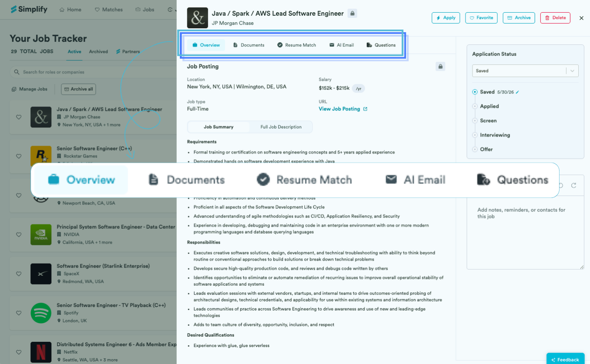Favorite the NVIDIA job with its heart
The width and height of the screenshot is (590, 364).
[x=19, y=234]
